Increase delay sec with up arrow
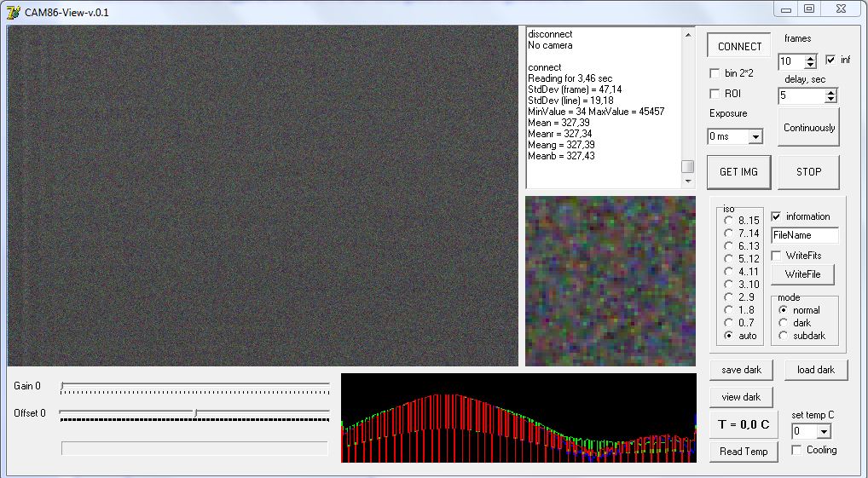The width and height of the screenshot is (868, 478). (831, 92)
